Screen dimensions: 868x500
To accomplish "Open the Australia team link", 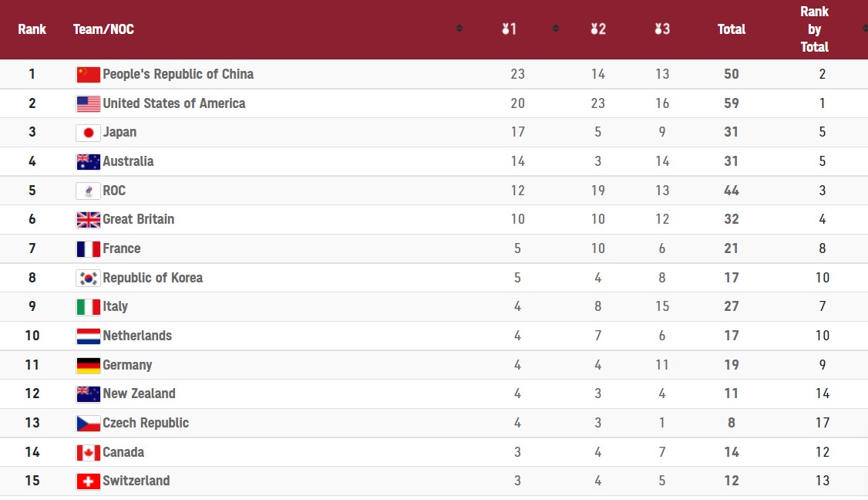I will [x=128, y=161].
